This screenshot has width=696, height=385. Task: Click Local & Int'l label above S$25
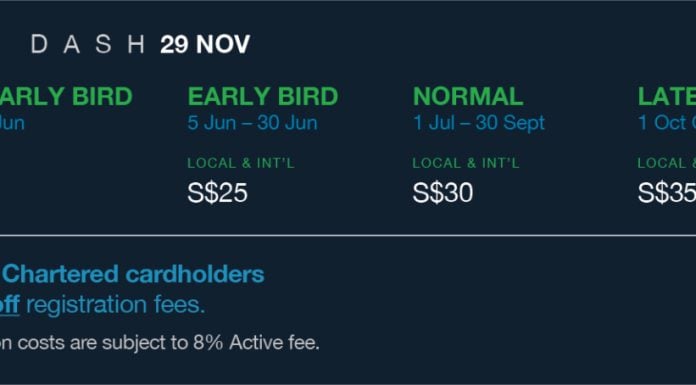click(241, 163)
